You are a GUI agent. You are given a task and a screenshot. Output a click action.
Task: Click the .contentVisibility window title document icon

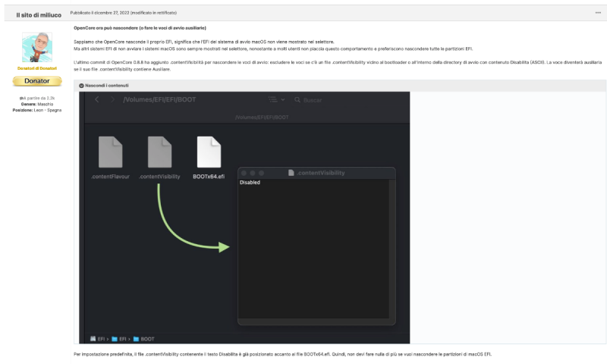[291, 173]
